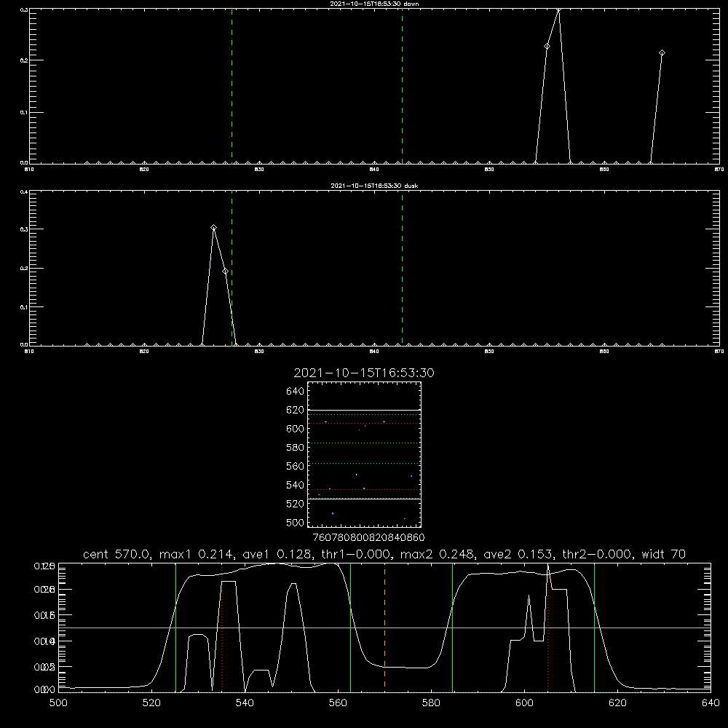Image resolution: width=728 pixels, height=728 pixels.
Task: Click the lower diamond on dusk peak's falling edge
Action: click(225, 271)
